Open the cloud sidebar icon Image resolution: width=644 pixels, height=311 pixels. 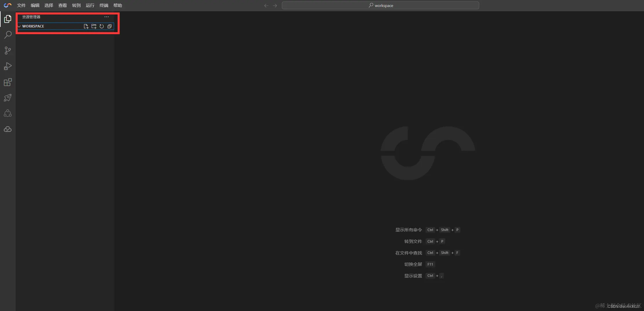tap(8, 129)
